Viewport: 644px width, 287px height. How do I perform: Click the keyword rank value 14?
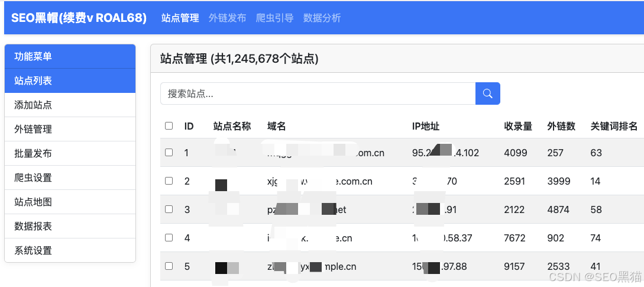tap(596, 181)
